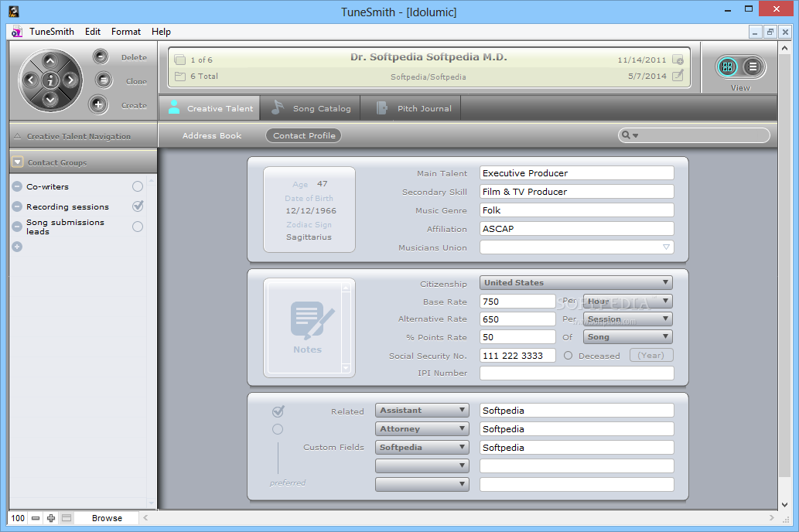Click into the Social Security No. field
This screenshot has width=799, height=532.
tap(517, 356)
